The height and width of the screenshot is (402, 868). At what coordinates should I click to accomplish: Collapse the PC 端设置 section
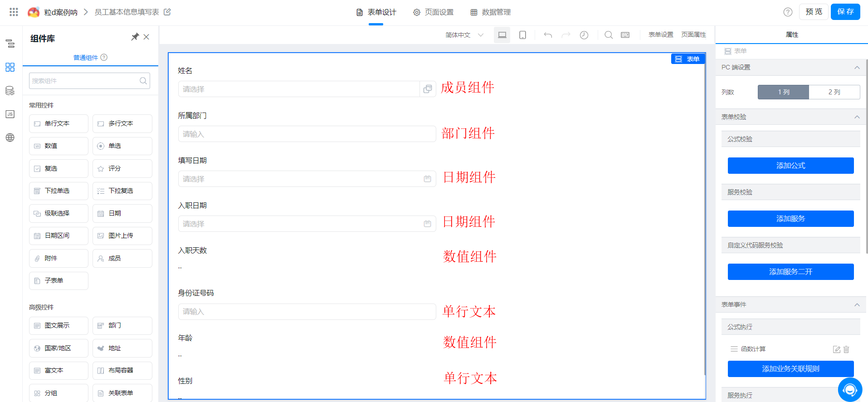[857, 68]
